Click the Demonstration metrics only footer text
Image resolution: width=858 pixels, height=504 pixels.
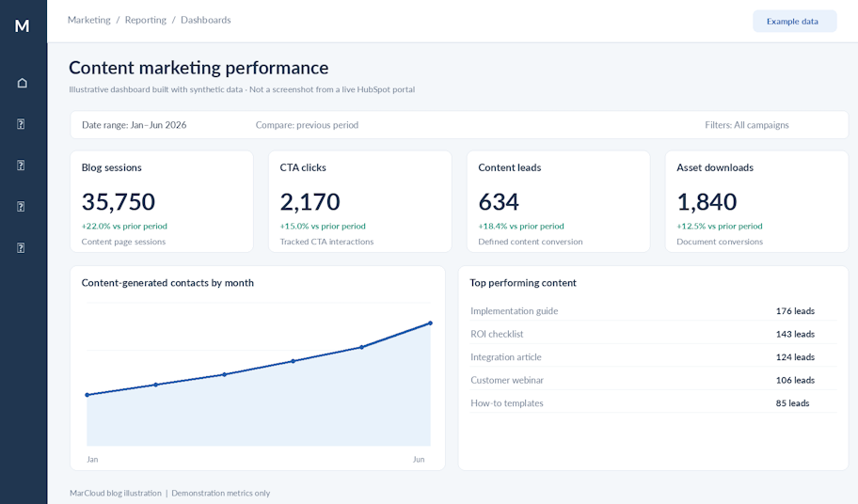coord(220,493)
